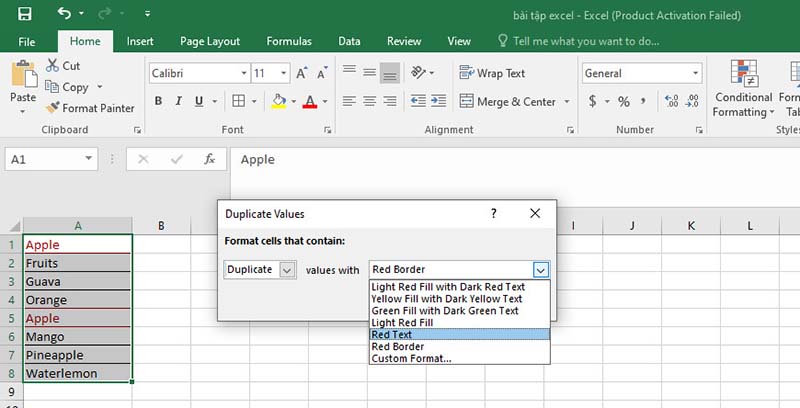Click Merge & Center button
Image resolution: width=800 pixels, height=408 pixels.
(x=508, y=101)
